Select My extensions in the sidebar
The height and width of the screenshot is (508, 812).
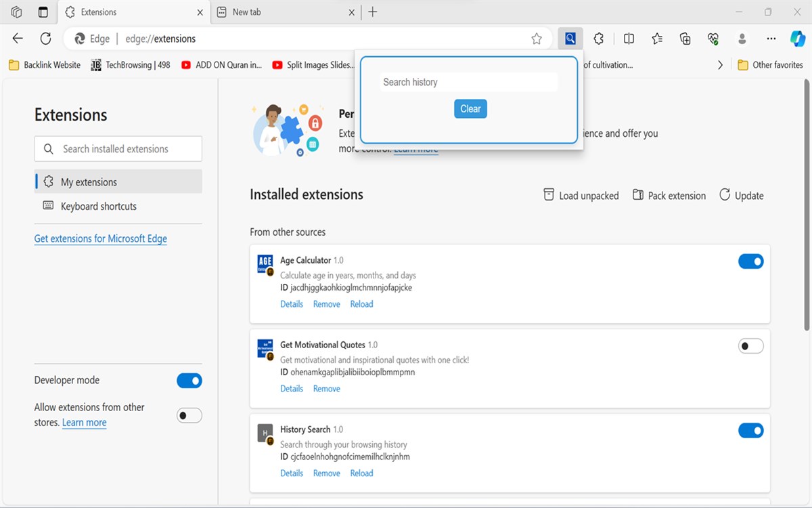click(x=118, y=182)
